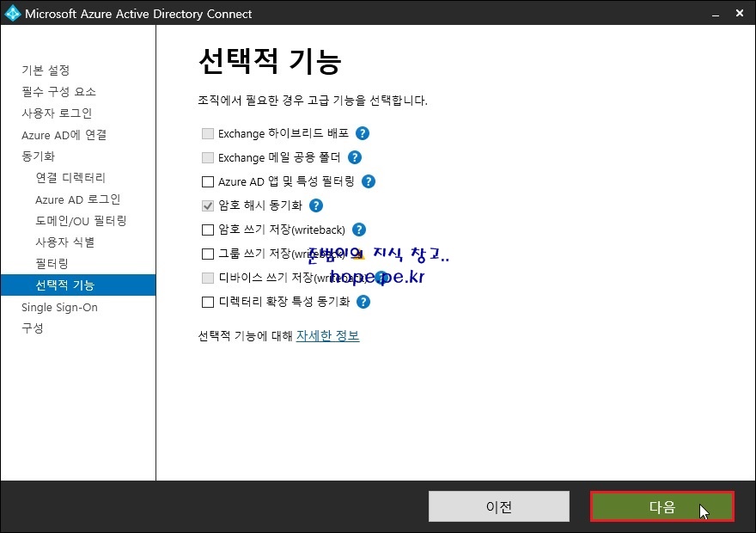The height and width of the screenshot is (533, 756).
Task: Enable 디렉터리 확장 특성 동기화 checkbox
Action: point(207,303)
